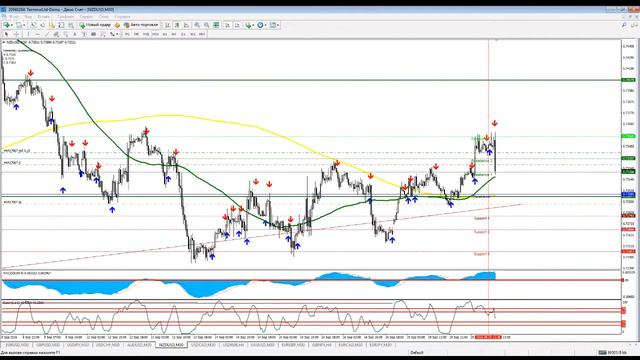Switch to the USDJPY,M30 chart tab
640x360 pixels.
click(x=78, y=345)
